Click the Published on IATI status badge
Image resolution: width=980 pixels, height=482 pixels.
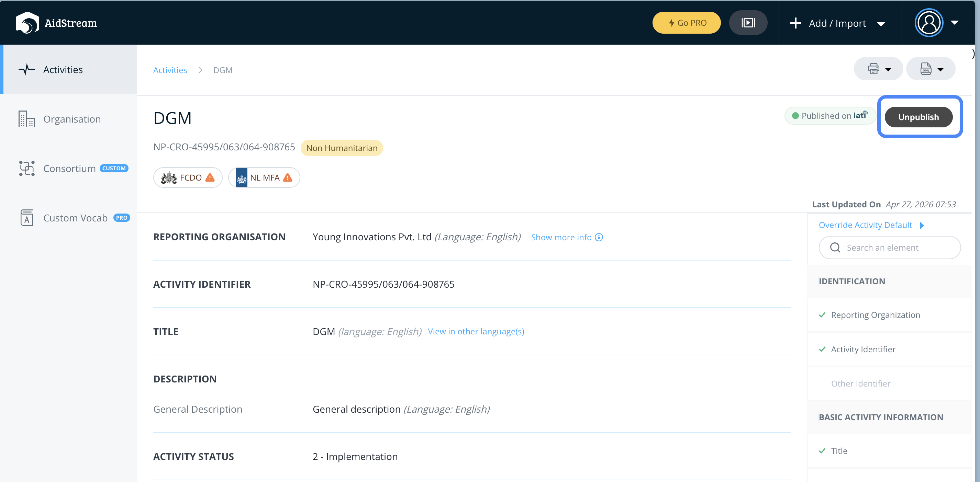[830, 116]
